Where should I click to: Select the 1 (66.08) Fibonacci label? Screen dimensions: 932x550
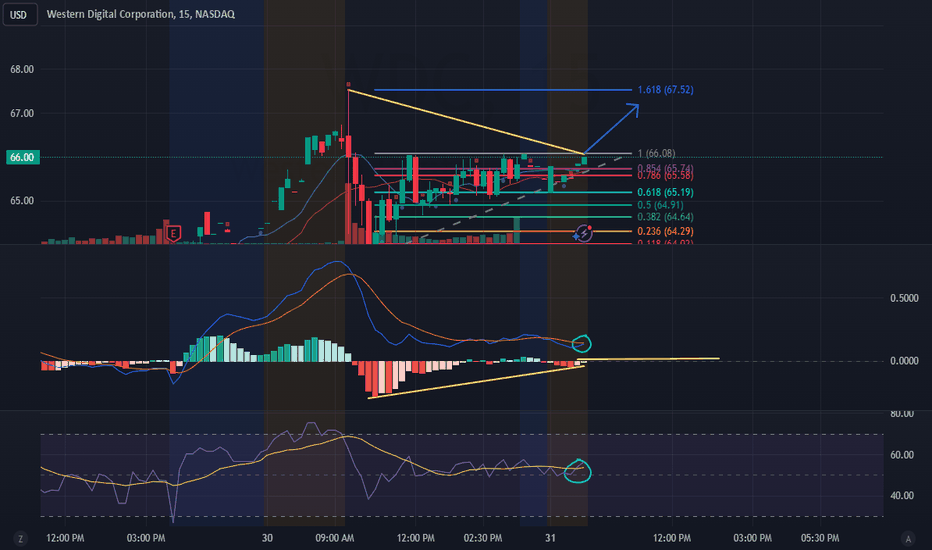(x=656, y=153)
